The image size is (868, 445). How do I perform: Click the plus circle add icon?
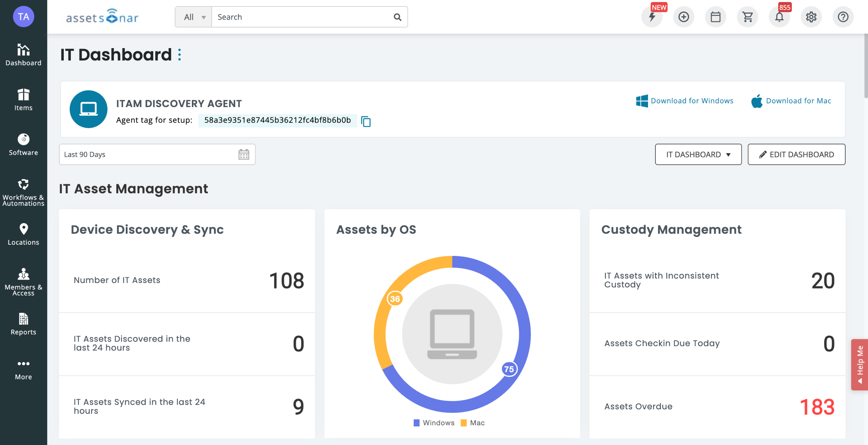point(684,17)
